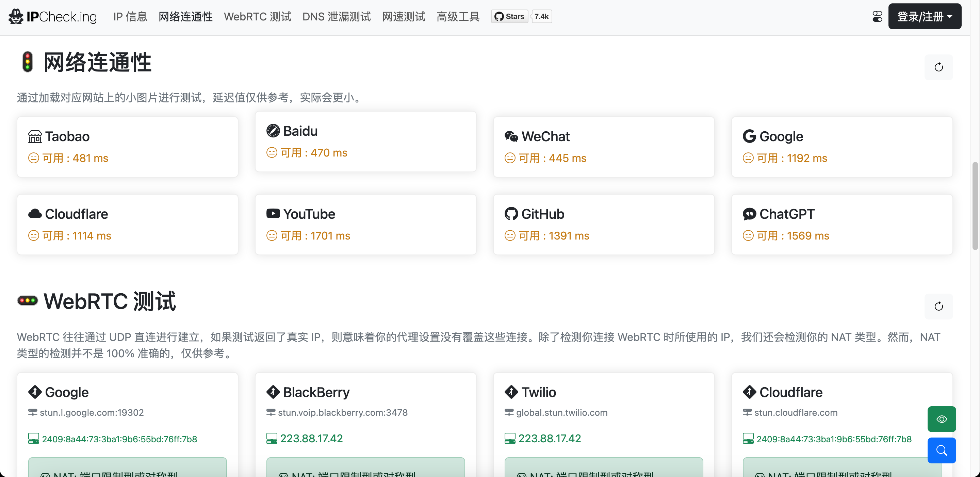This screenshot has height=477, width=980.
Task: Click stun.voip.blackberry.com:3478 server address
Action: [x=343, y=412]
